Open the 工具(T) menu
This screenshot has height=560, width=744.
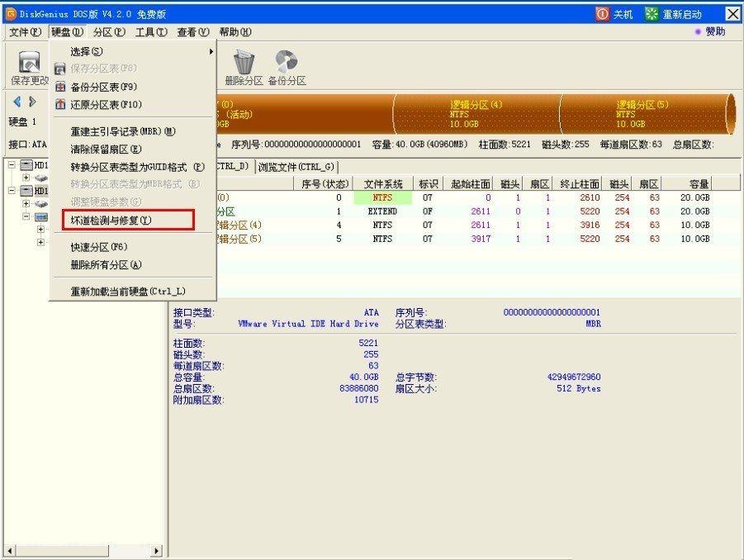[151, 31]
